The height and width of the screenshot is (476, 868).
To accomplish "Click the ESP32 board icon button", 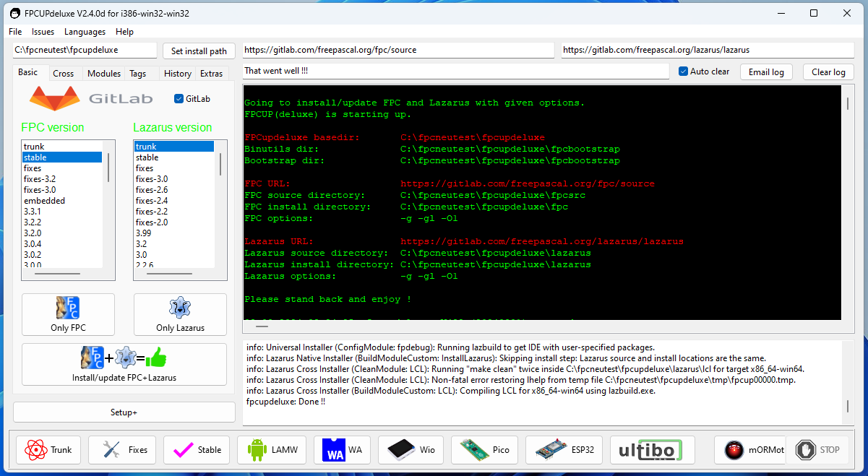I will coord(564,449).
